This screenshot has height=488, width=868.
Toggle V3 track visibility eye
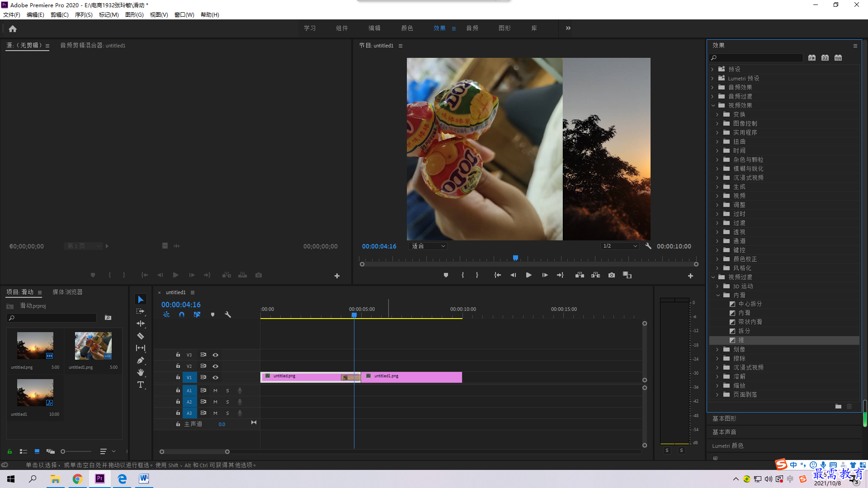point(216,355)
